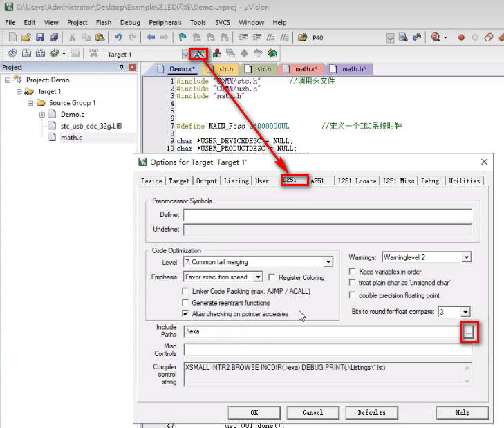The image size is (504, 428).
Task: Create a new file via toolbar
Action: 12,37
